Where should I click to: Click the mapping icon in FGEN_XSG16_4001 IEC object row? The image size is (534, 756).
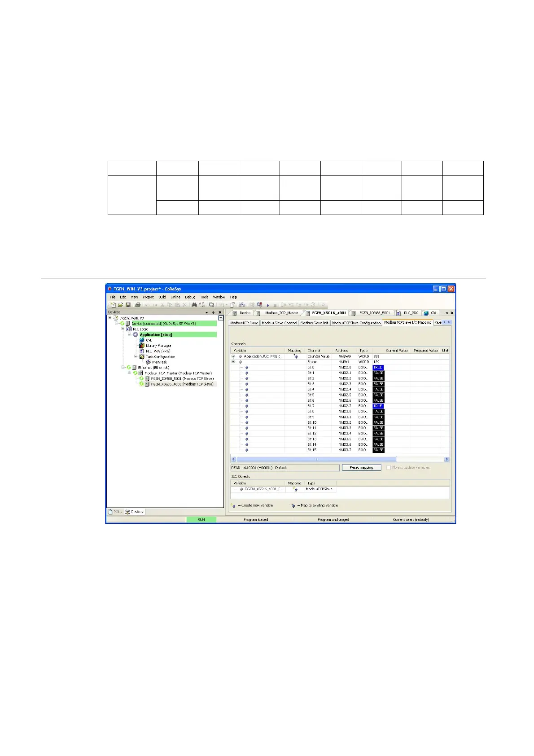coord(295,489)
